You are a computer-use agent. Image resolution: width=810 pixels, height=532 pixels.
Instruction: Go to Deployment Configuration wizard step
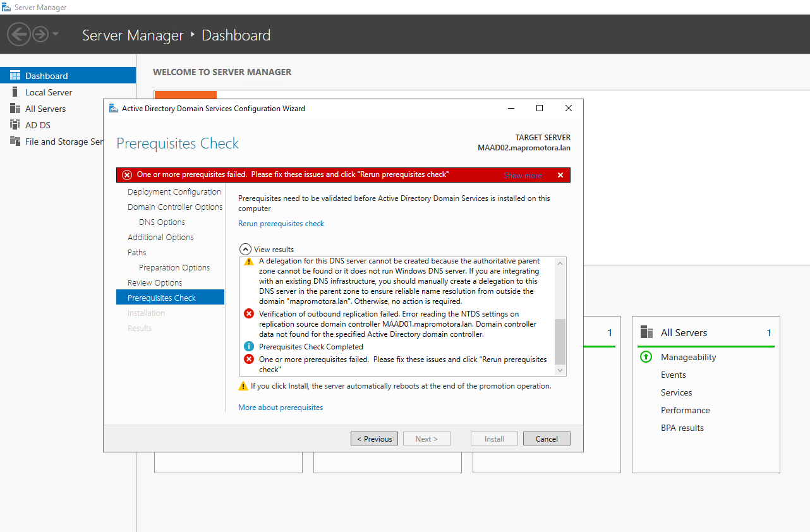click(x=174, y=192)
